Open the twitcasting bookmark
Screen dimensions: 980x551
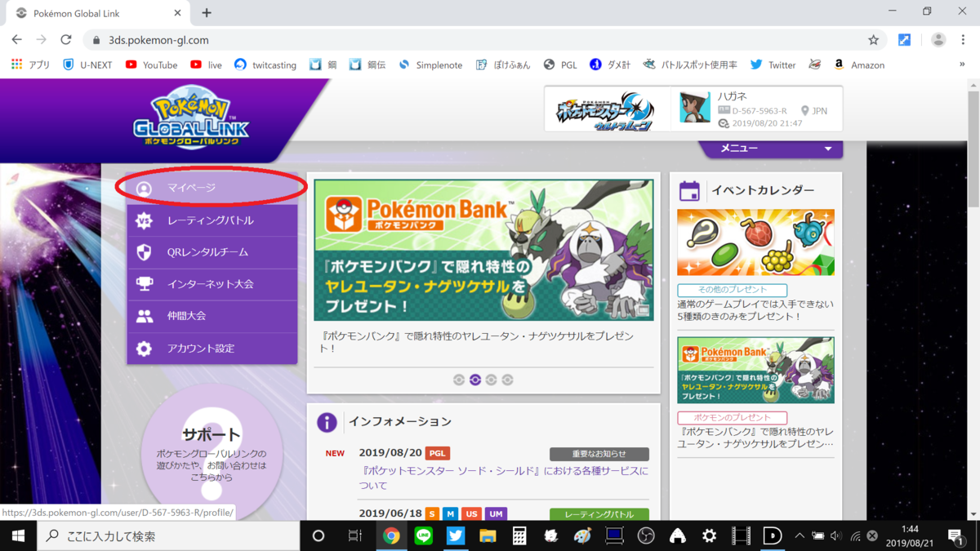click(265, 64)
